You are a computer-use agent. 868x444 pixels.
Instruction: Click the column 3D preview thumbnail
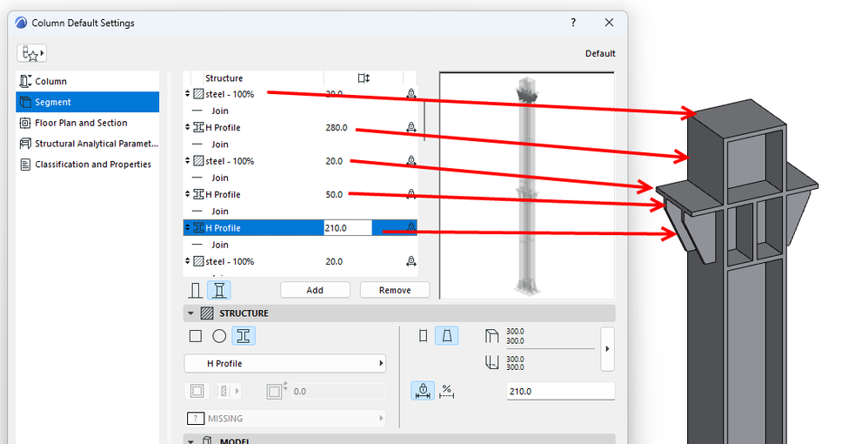click(527, 185)
